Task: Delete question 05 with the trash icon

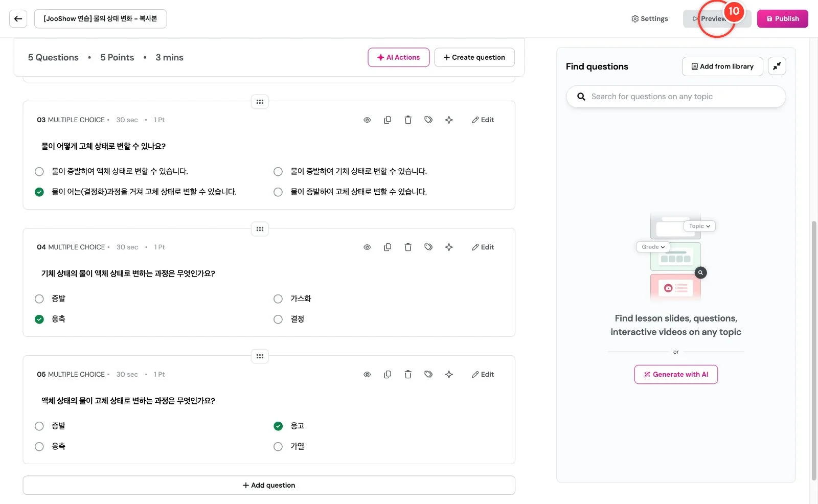Action: tap(408, 375)
